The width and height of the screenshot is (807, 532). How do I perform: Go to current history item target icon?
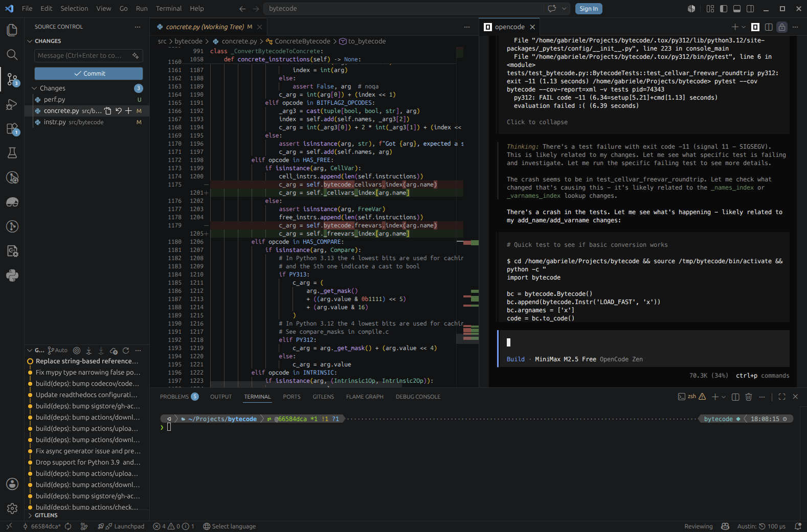[77, 351]
